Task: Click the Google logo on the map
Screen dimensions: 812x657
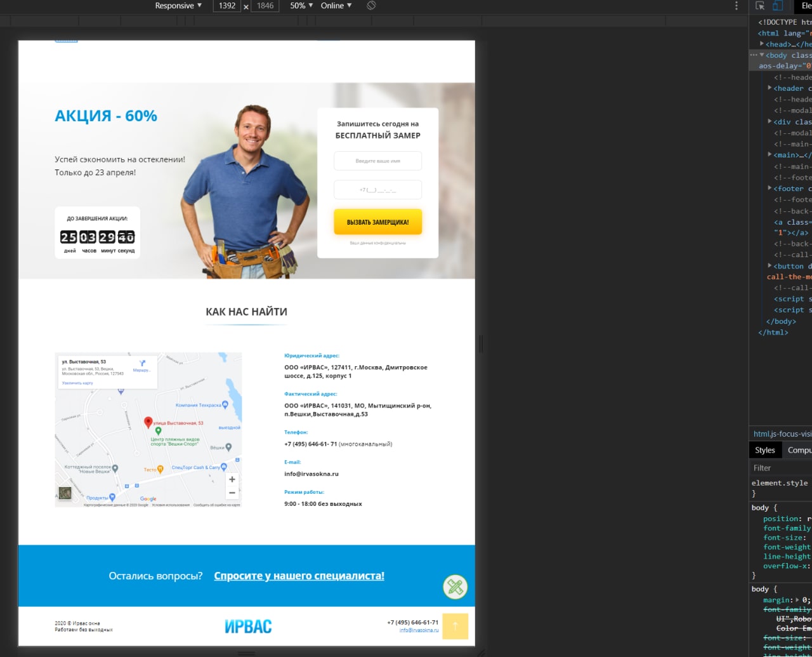Action: click(148, 499)
